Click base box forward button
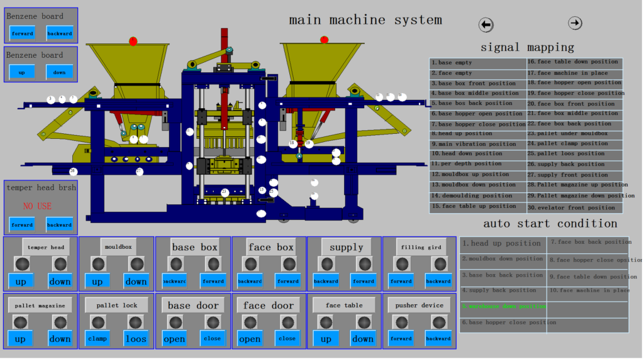The height and width of the screenshot is (362, 644). coord(213,282)
